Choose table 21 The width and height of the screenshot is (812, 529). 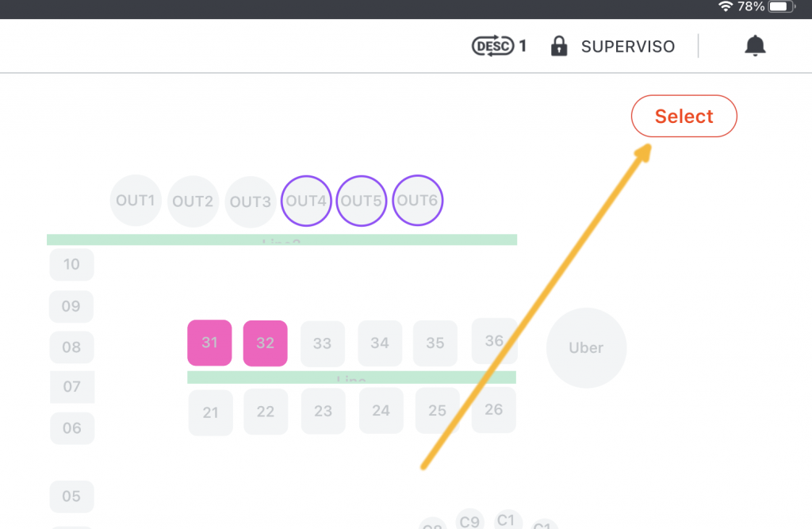[x=210, y=412]
